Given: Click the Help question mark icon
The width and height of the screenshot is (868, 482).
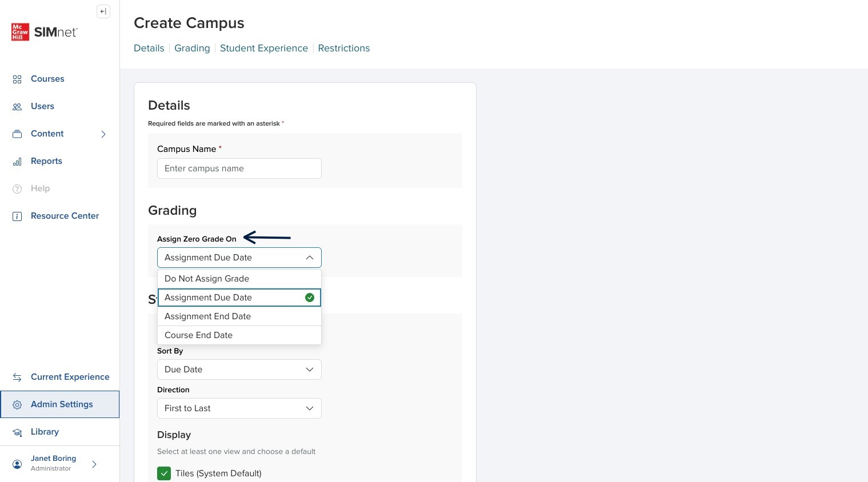Looking at the screenshot, I should pos(17,189).
